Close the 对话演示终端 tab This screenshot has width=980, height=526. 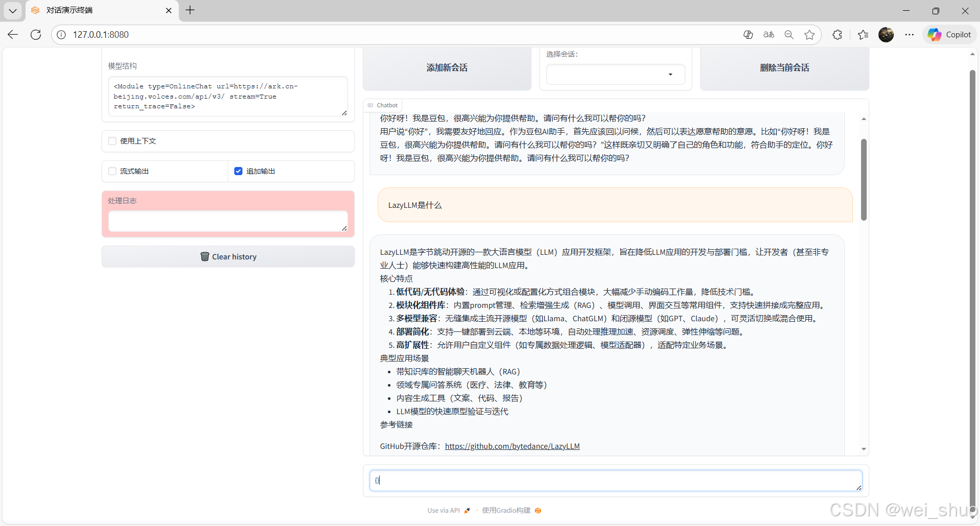click(x=169, y=10)
